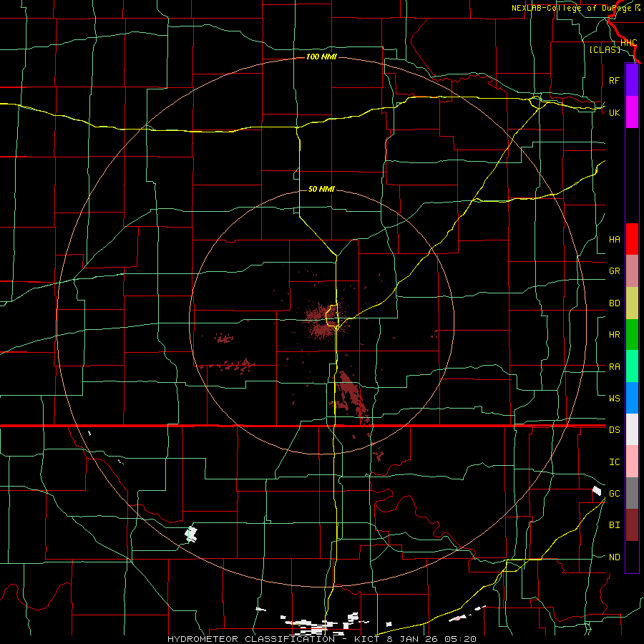Click the IC legend label
This screenshot has height=644, width=644.
[614, 462]
